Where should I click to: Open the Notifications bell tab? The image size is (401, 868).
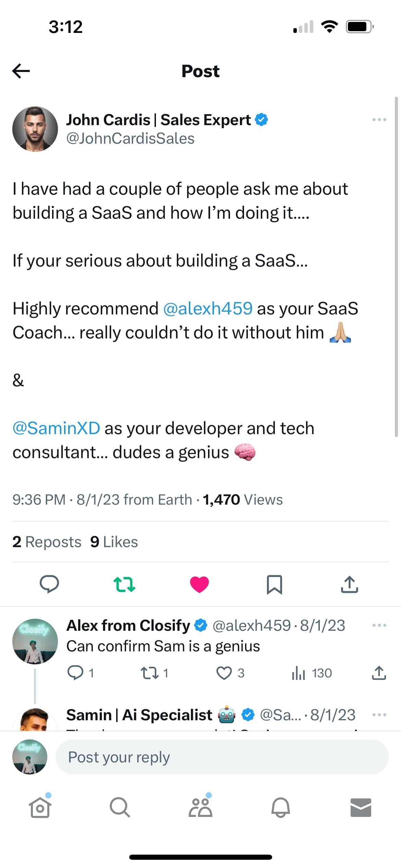click(x=280, y=808)
